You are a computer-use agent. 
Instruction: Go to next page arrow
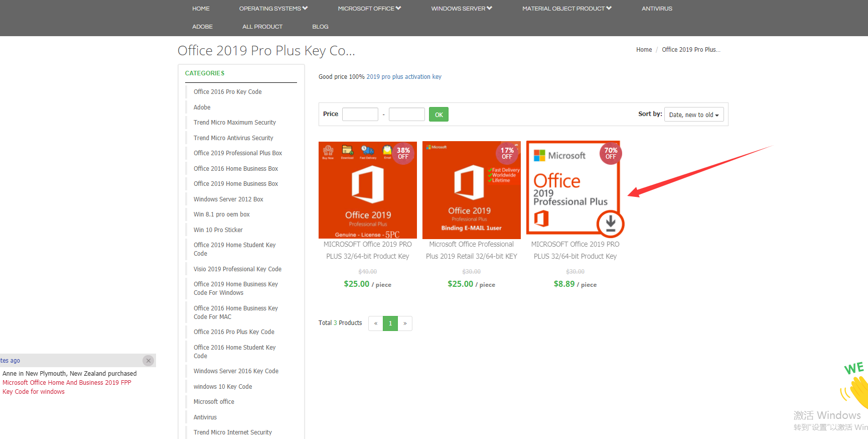[x=405, y=323]
